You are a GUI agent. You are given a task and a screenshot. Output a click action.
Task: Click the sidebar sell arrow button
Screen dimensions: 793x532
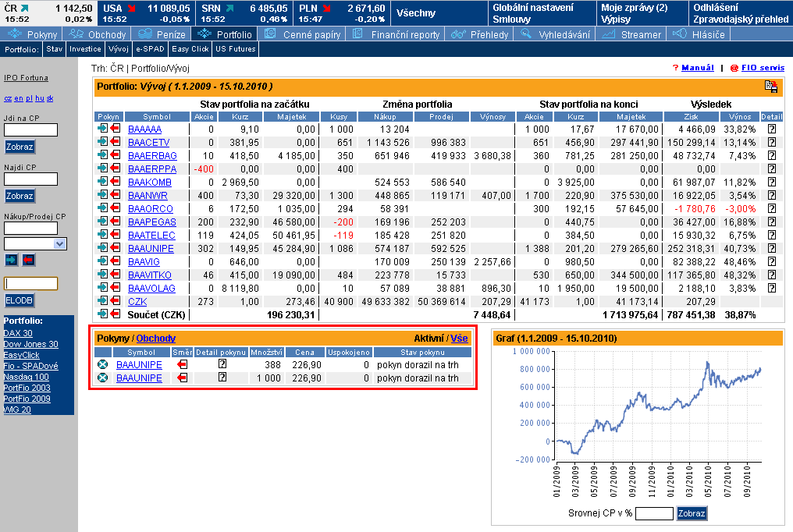click(28, 260)
